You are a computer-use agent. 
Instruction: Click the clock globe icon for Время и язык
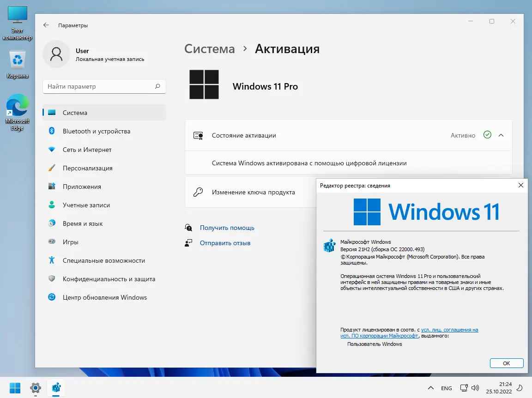(x=52, y=223)
